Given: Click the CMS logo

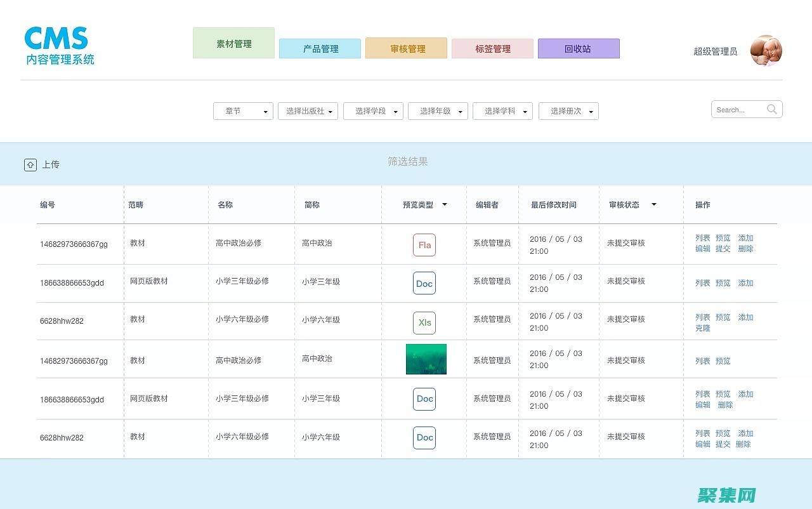Looking at the screenshot, I should point(58,43).
